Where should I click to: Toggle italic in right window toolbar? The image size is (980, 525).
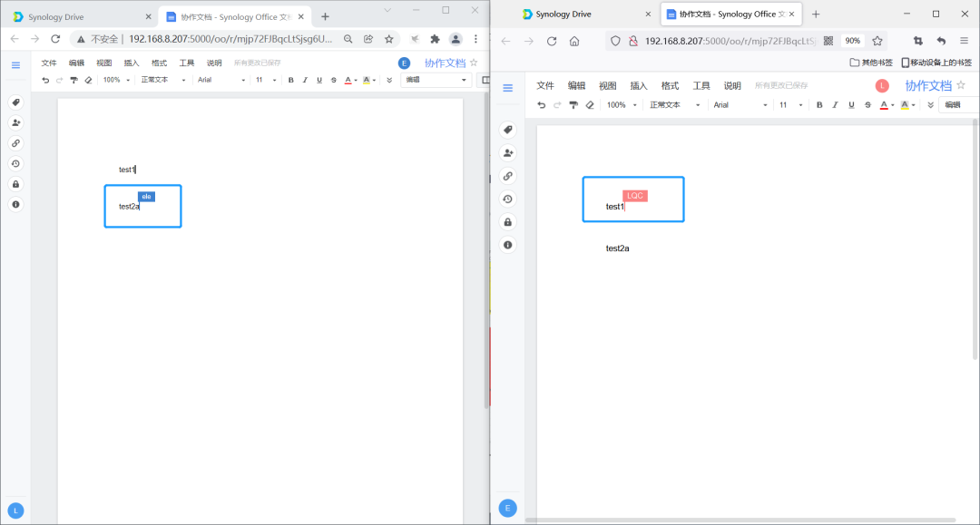tap(835, 105)
